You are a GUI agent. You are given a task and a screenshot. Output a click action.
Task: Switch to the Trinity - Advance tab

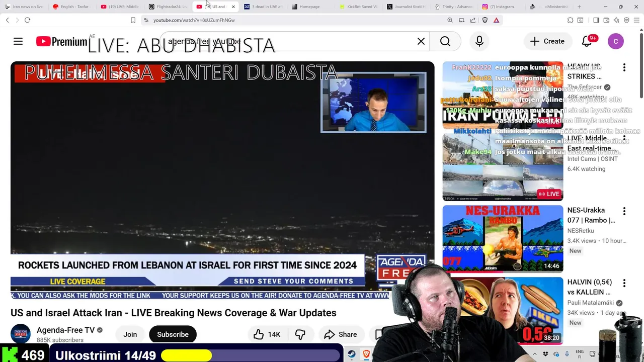tap(454, 7)
